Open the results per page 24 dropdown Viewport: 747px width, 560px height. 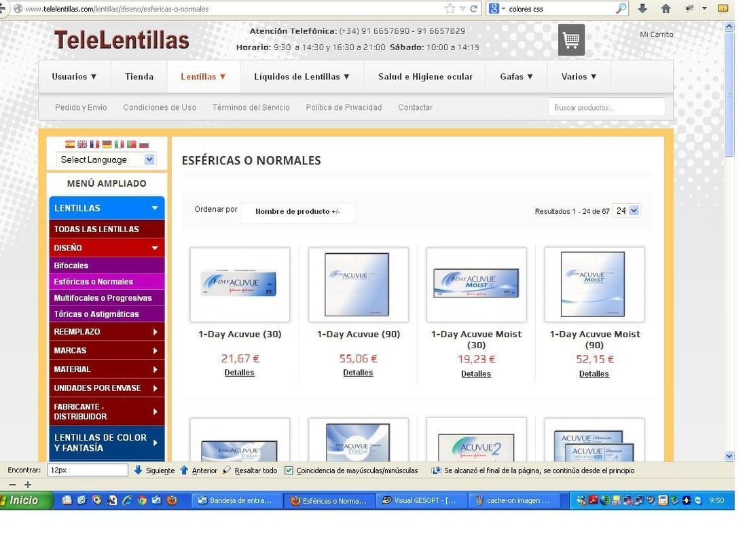[627, 210]
